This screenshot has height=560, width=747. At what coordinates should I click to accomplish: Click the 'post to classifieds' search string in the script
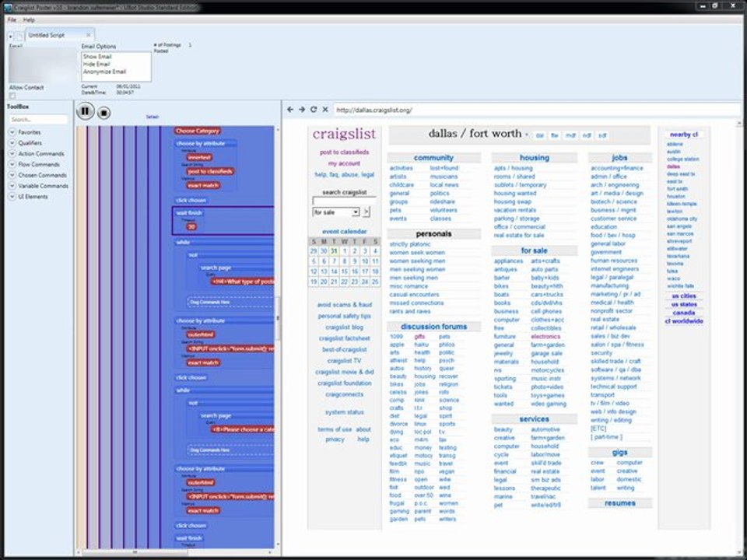pos(210,171)
